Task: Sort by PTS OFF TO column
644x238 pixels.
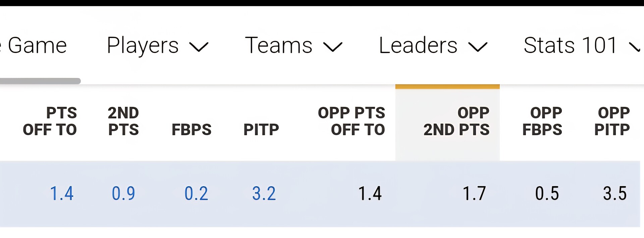Action: point(50,121)
